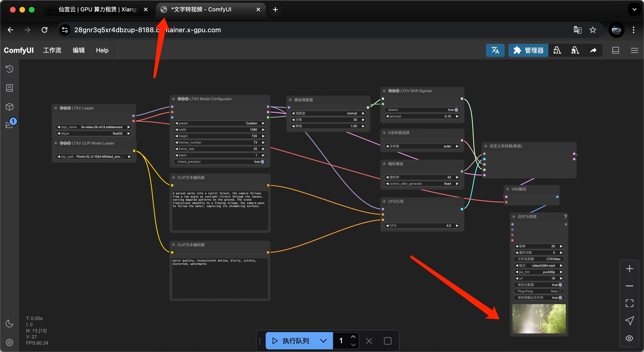This screenshot has width=644, height=352.
Task: Click Google Translate icon in address bar
Action: pos(578,30)
